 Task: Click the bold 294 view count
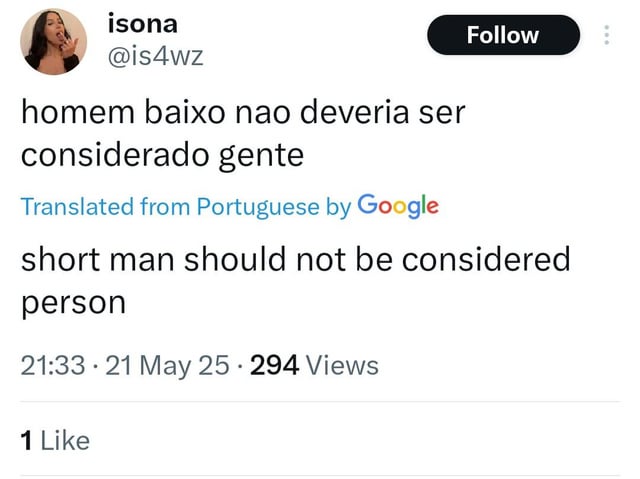pos(275,365)
